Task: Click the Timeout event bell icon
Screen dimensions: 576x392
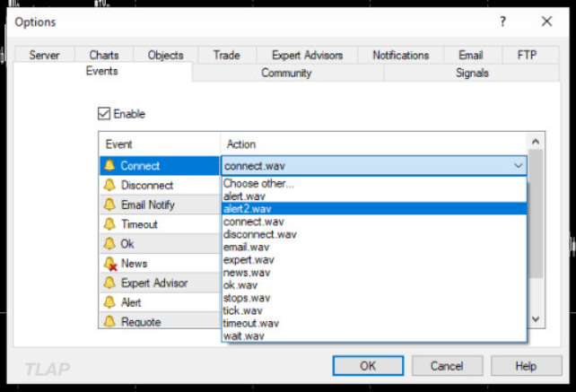Action: [109, 223]
